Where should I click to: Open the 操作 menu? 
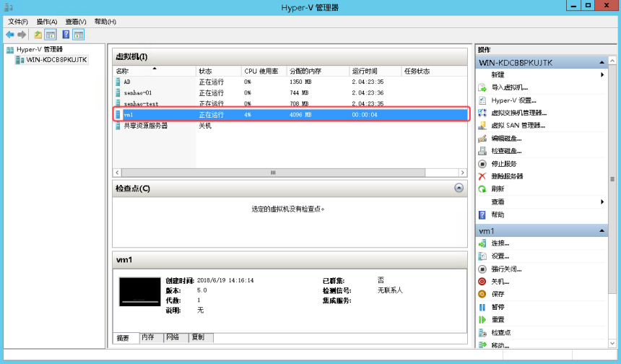click(47, 22)
